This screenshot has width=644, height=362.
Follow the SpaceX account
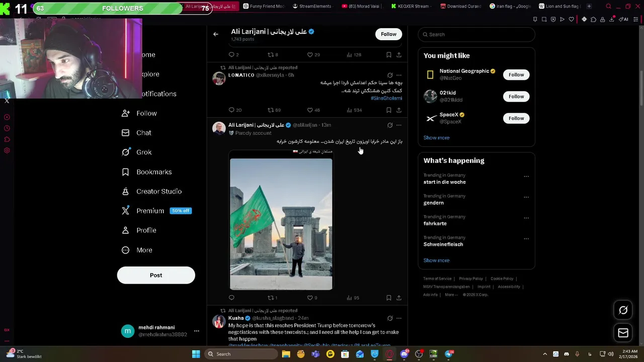tap(516, 118)
